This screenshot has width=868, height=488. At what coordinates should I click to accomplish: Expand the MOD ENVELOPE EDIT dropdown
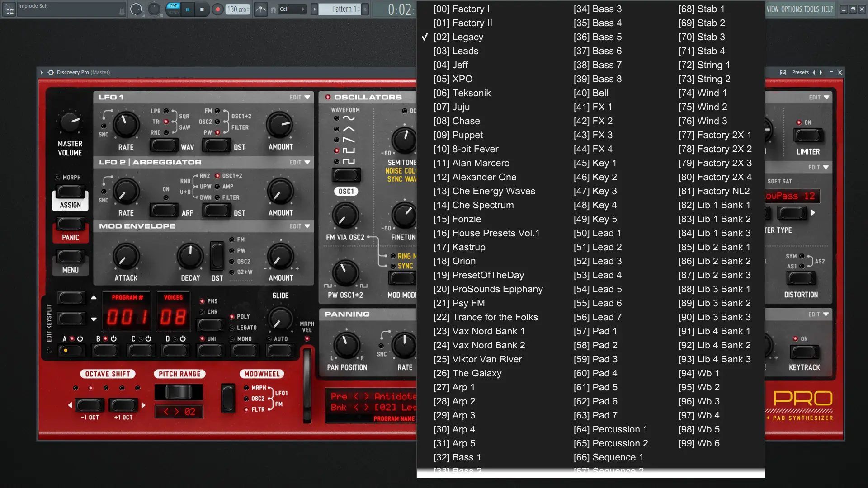(300, 226)
